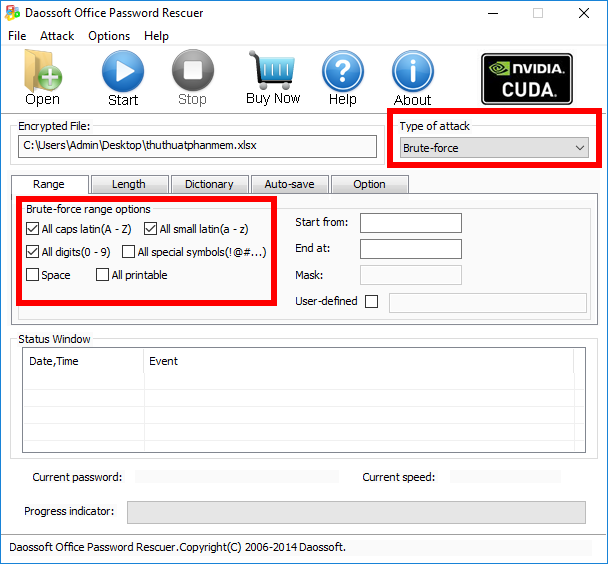Viewport: 608px width, 564px height.
Task: Click the Encrypted File path field
Action: 197,146
